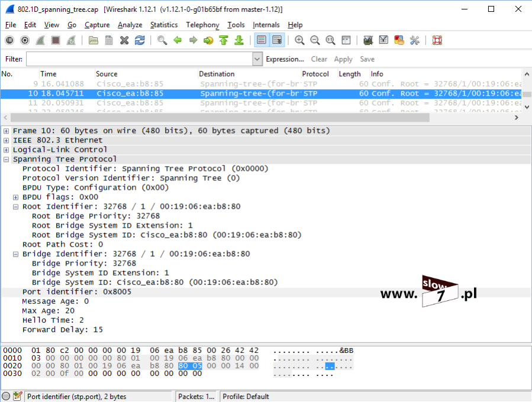Open the filter history dropdown arrow
532x402 pixels.
(257, 59)
